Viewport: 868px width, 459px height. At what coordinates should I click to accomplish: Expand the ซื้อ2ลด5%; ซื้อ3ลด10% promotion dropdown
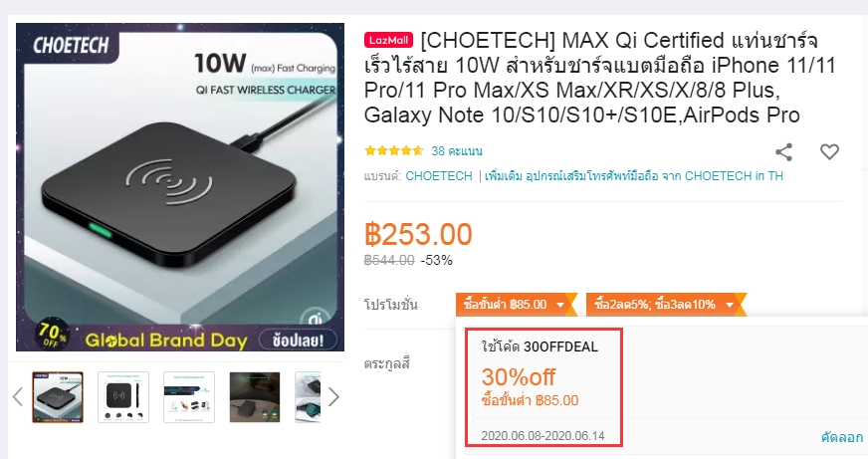point(666,305)
